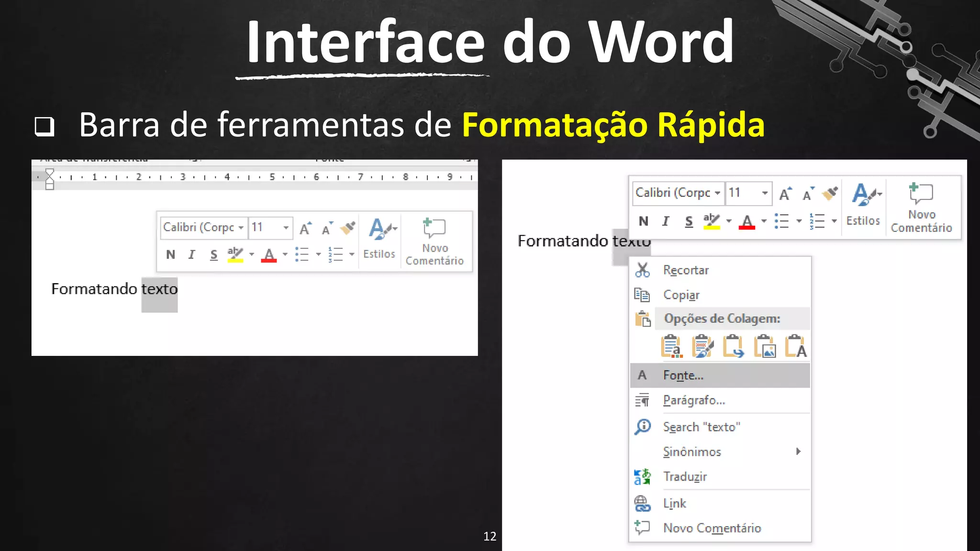Toggle bold (N) in left mini toolbar
This screenshot has height=551, width=980.
(x=170, y=254)
